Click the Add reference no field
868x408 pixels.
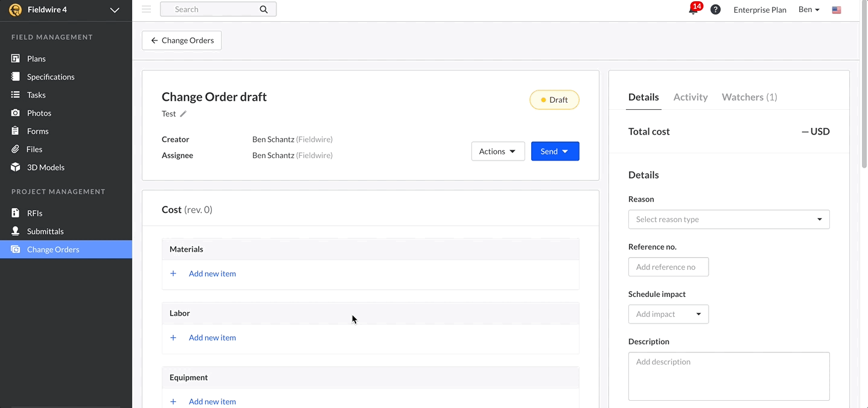[668, 267]
